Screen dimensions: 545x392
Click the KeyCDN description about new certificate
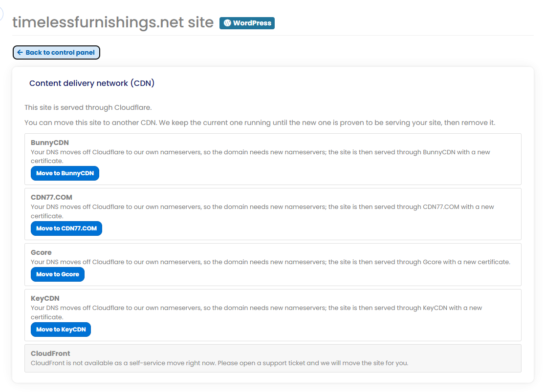point(256,312)
